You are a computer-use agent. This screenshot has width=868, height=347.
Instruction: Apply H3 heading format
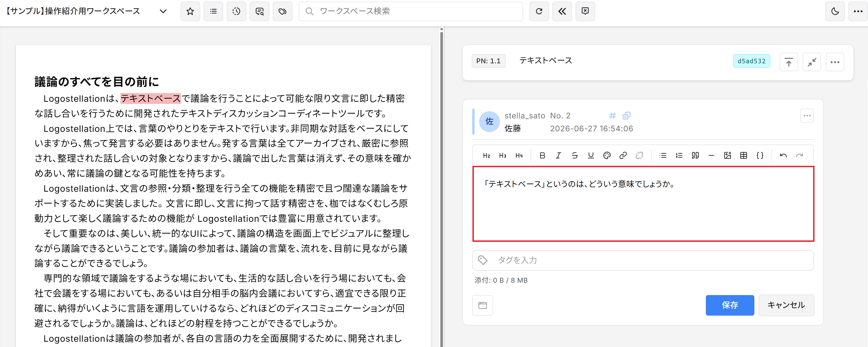tap(503, 156)
